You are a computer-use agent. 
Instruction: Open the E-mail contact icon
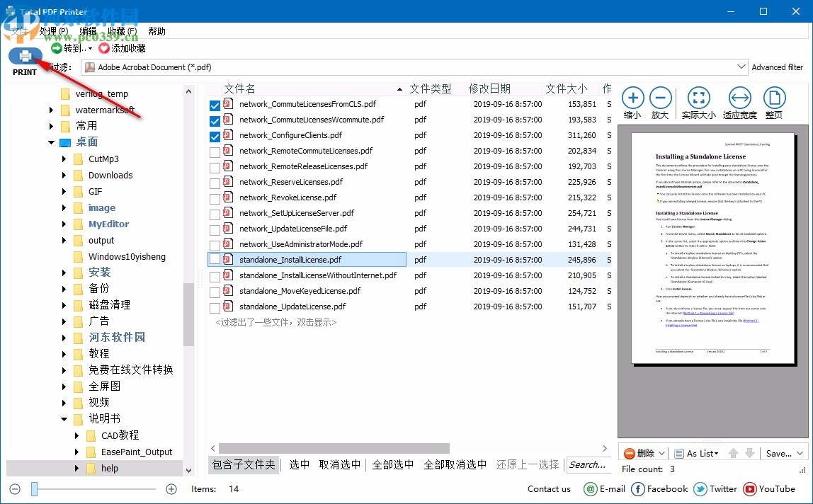click(x=591, y=489)
